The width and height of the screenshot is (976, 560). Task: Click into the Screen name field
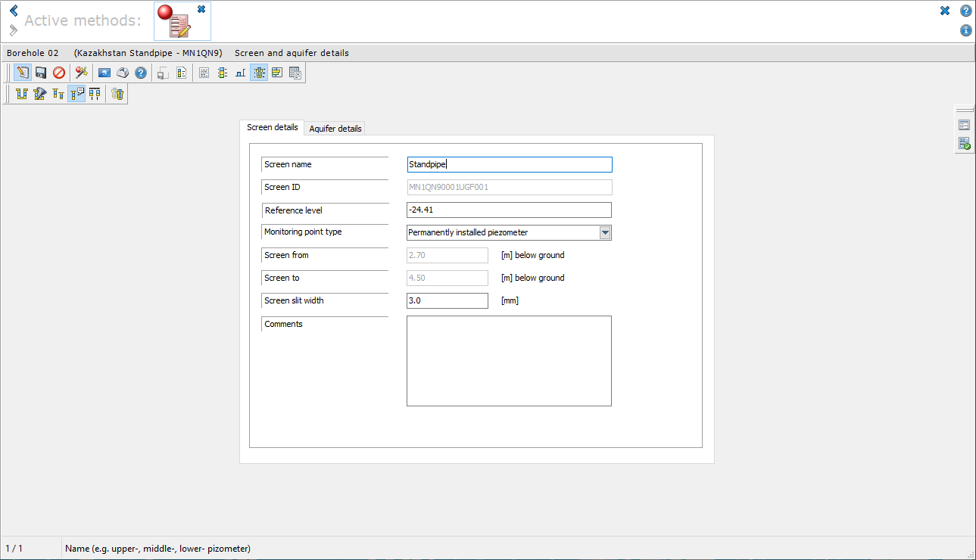coord(510,164)
